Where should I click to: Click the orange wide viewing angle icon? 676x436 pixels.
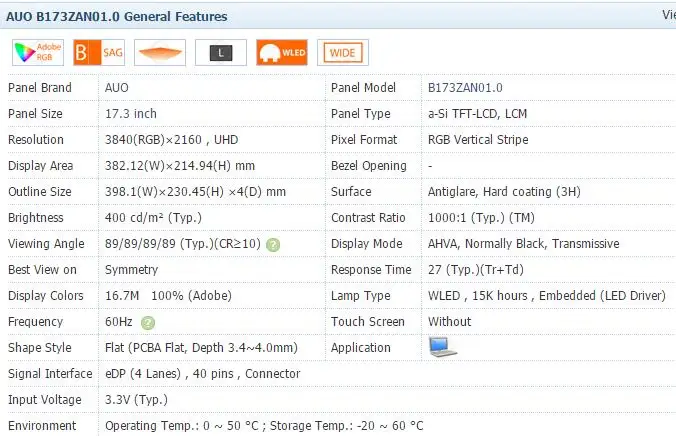(x=160, y=53)
